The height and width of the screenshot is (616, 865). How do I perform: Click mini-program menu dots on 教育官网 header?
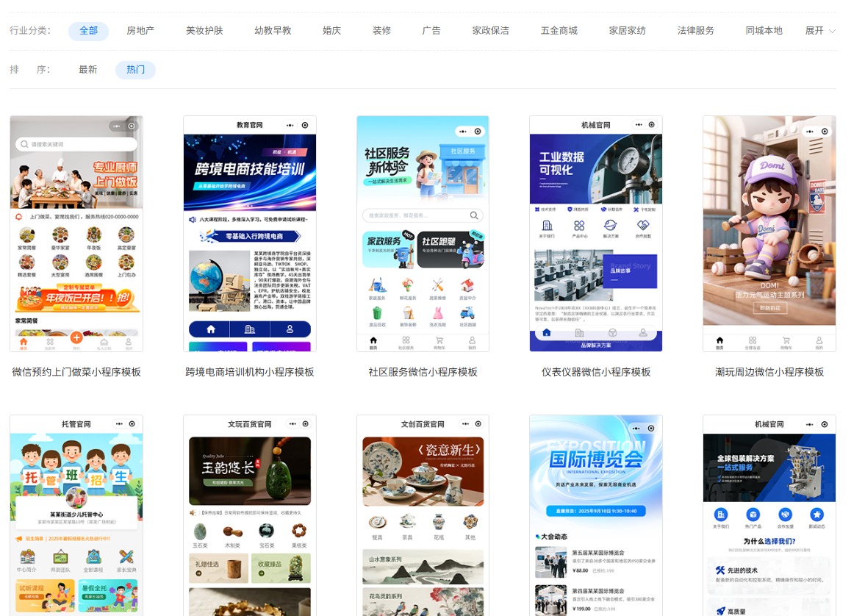pos(290,126)
